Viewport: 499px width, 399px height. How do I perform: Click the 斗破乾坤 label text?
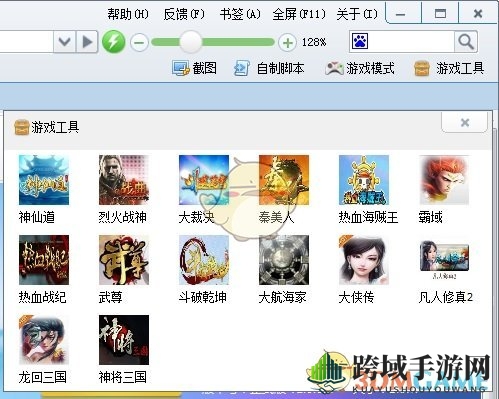203,297
